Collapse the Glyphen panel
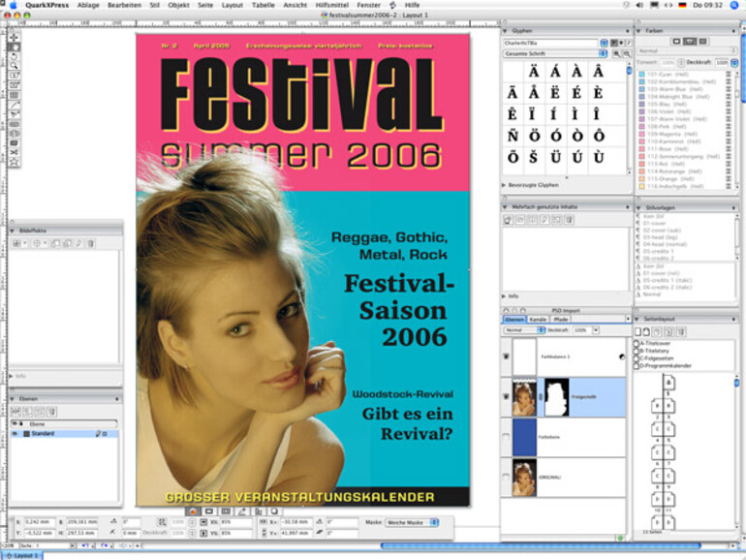The height and width of the screenshot is (560, 746). click(505, 31)
